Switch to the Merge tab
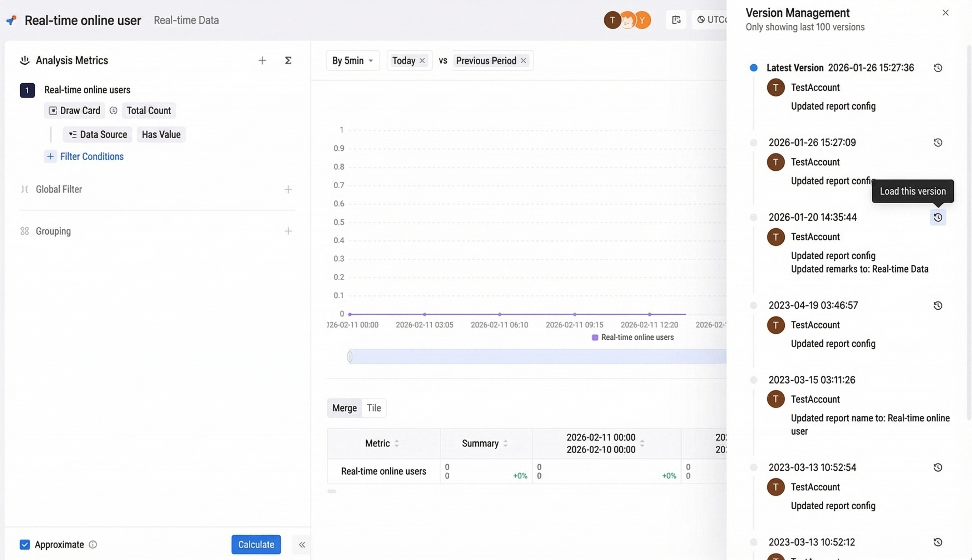 tap(344, 408)
